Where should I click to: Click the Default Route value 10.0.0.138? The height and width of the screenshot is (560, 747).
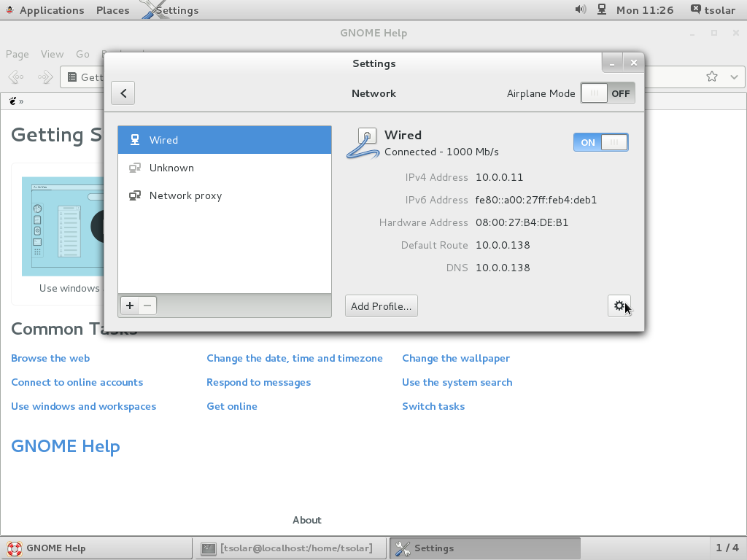(503, 245)
